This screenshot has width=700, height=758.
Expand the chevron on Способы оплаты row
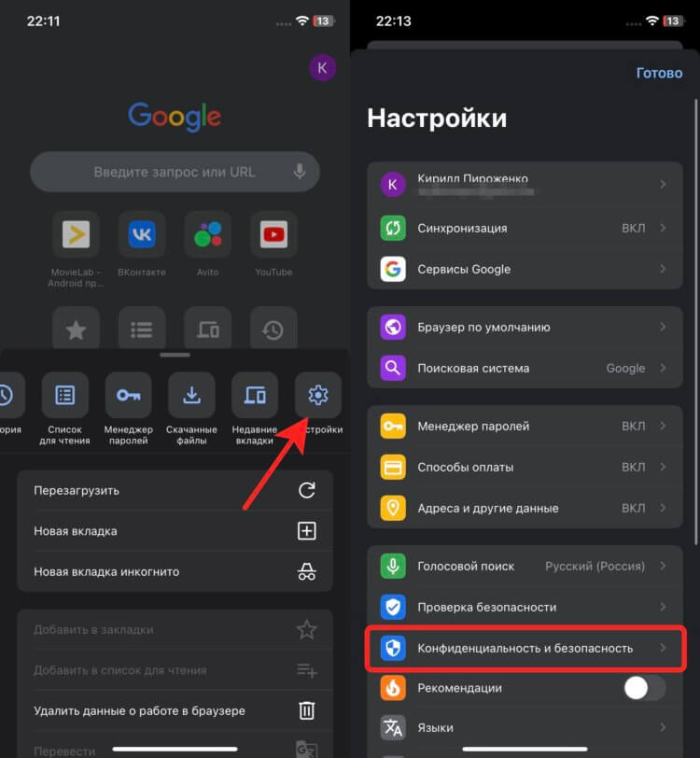point(663,467)
